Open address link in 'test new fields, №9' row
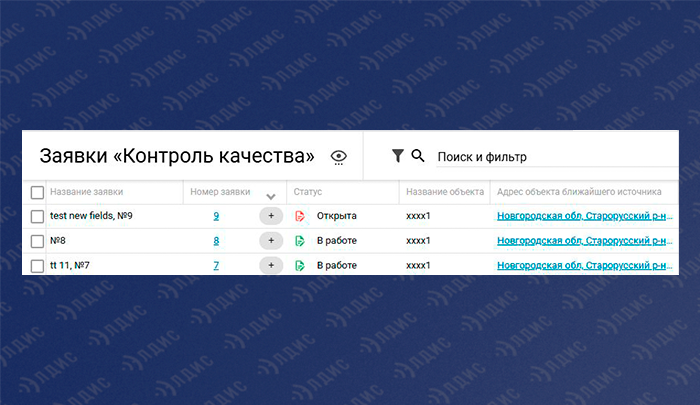The image size is (700, 405). (585, 216)
